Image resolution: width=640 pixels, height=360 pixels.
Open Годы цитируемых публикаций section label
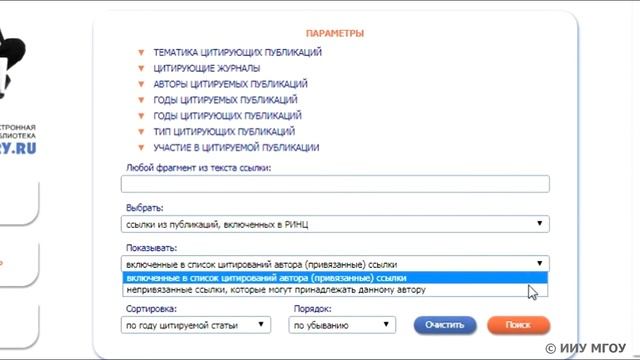click(x=226, y=100)
